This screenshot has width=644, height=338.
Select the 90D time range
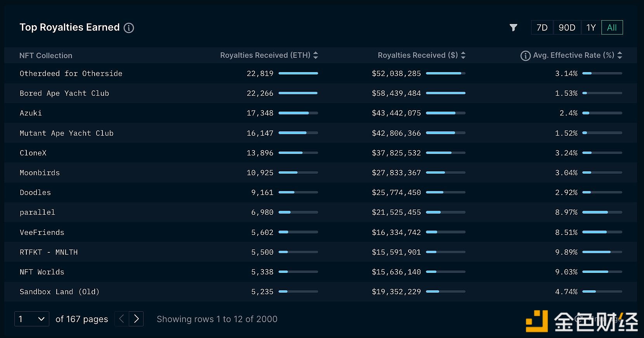pyautogui.click(x=567, y=28)
